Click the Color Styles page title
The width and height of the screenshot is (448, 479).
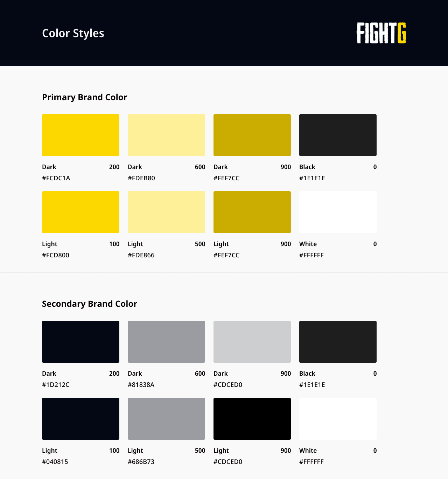point(73,33)
